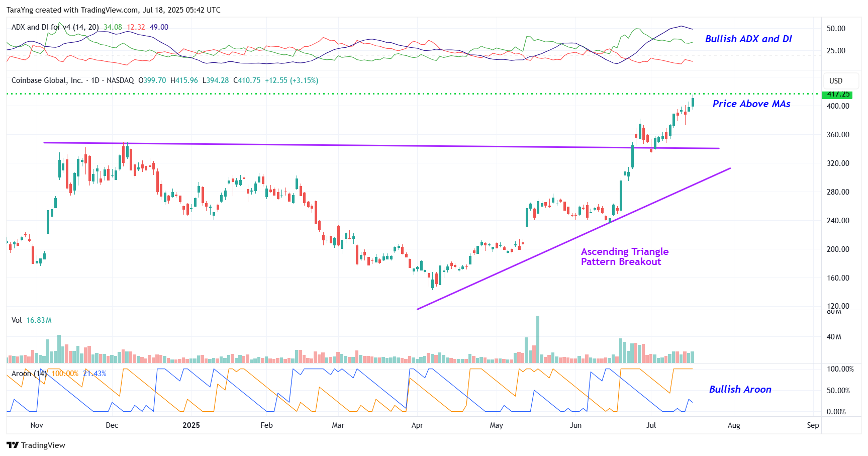Select the 'Bullish Aroon' annotation
868x456 pixels.
tap(740, 389)
